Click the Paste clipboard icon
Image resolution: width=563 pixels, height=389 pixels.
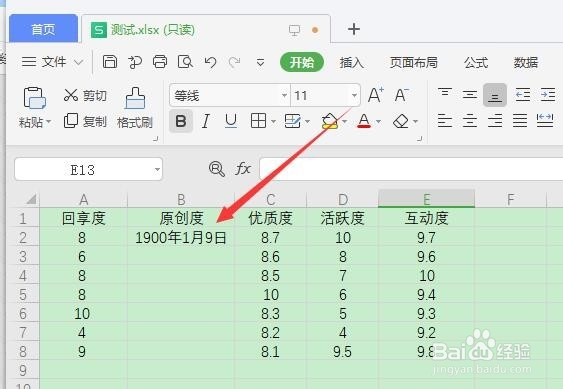pos(34,98)
